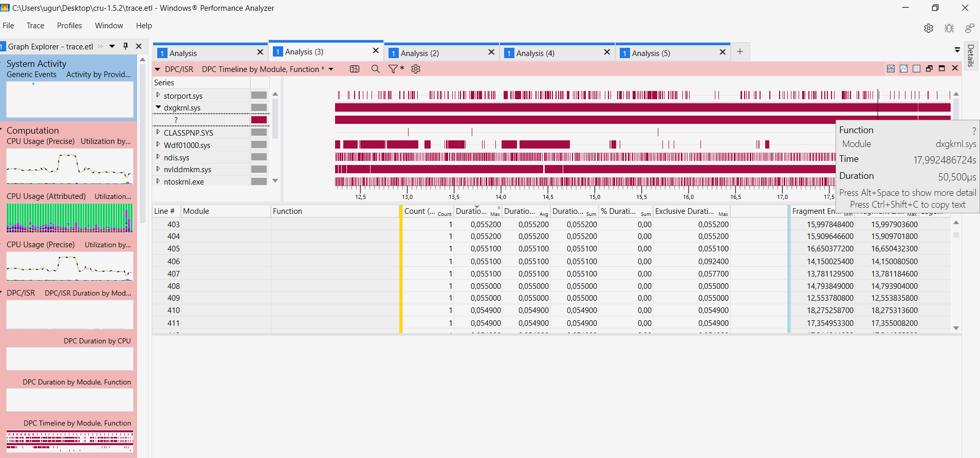Click table scrollbar down arrow
980x458 pixels.
point(956,328)
